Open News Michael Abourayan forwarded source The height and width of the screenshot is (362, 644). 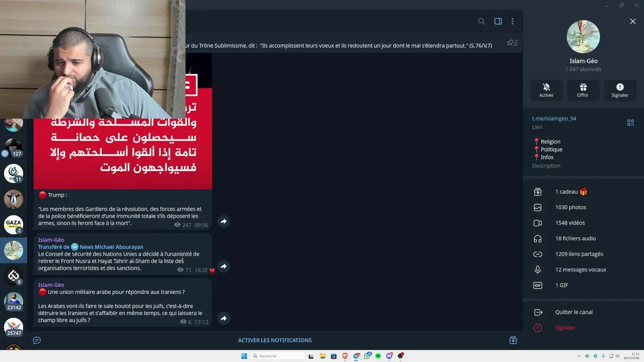(111, 247)
